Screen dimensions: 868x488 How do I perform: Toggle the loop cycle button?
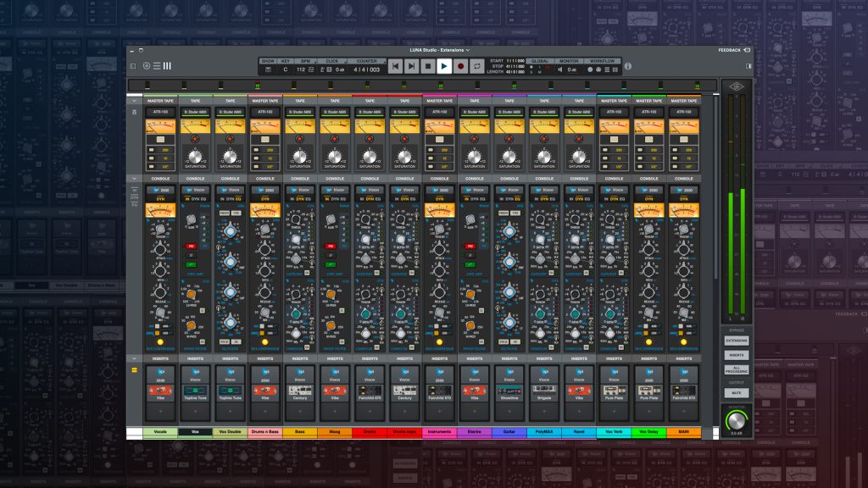(476, 66)
